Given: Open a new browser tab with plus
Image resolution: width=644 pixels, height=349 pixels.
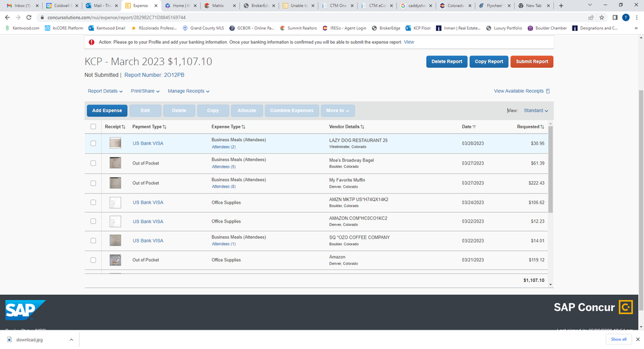Looking at the screenshot, I should click(561, 6).
